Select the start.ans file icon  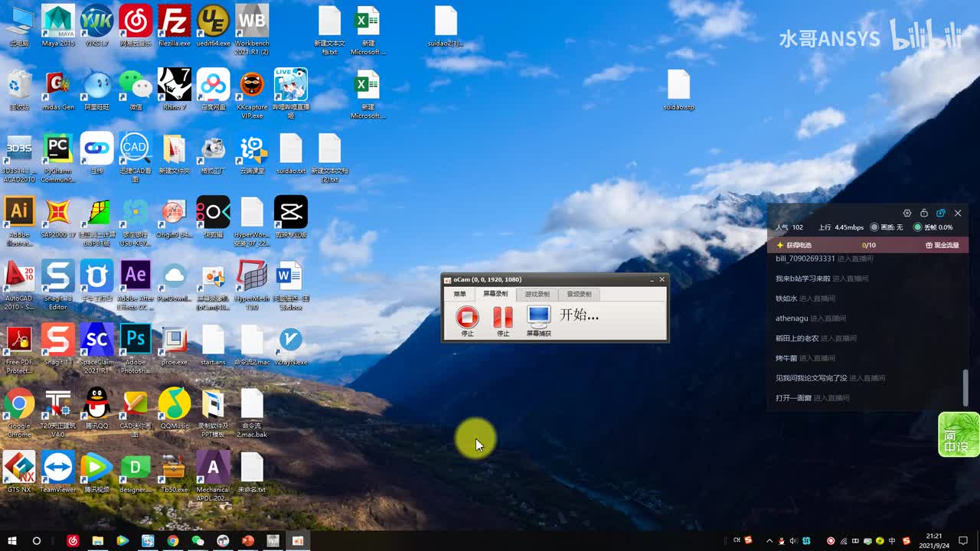213,346
